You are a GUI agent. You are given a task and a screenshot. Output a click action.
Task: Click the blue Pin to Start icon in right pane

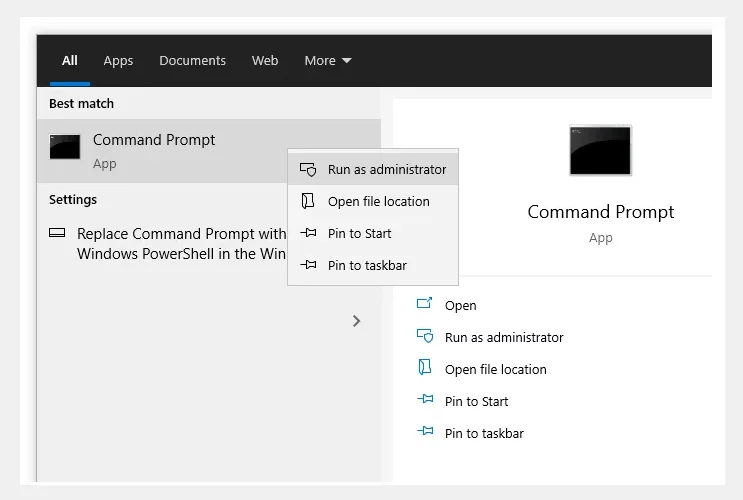(425, 399)
